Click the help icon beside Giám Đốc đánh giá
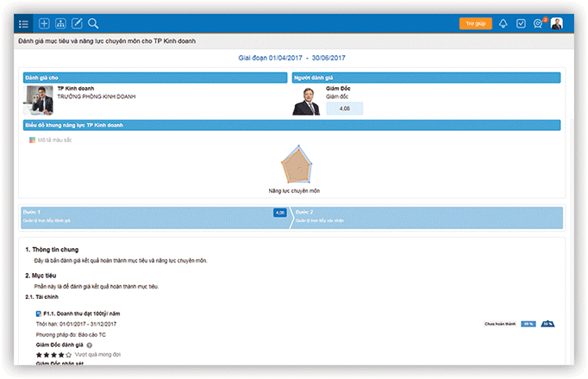The width and height of the screenshot is (588, 379). pos(89,345)
